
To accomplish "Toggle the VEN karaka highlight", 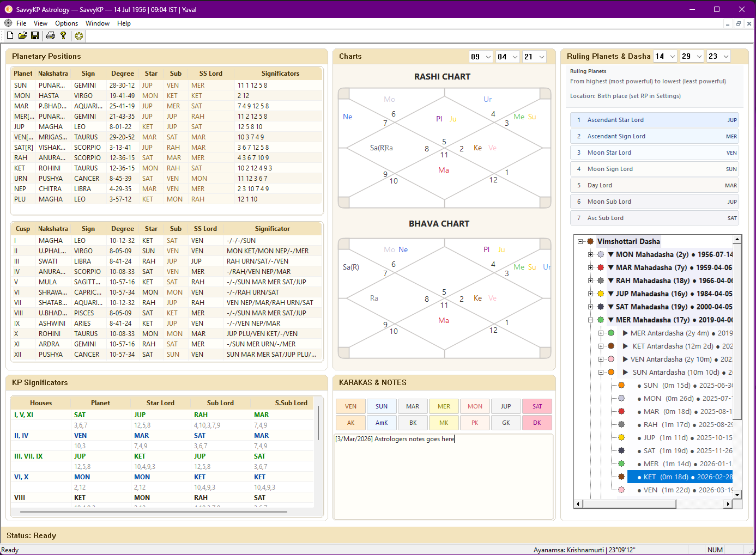I will point(350,406).
